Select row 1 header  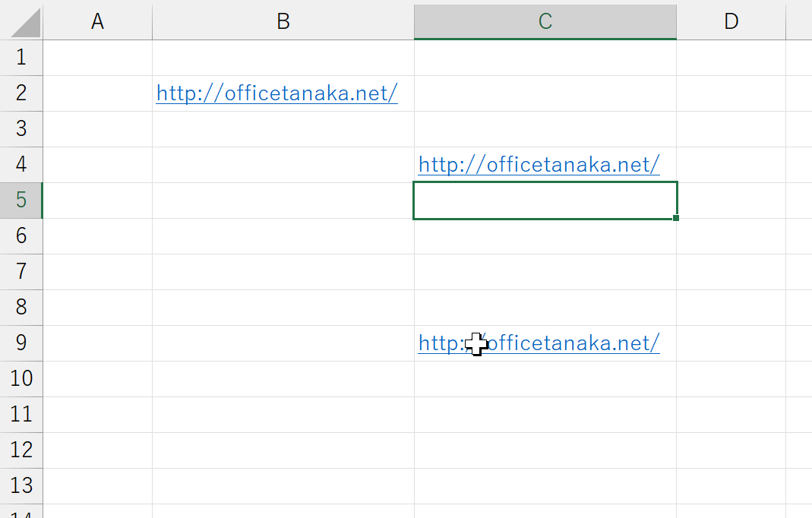[21, 58]
